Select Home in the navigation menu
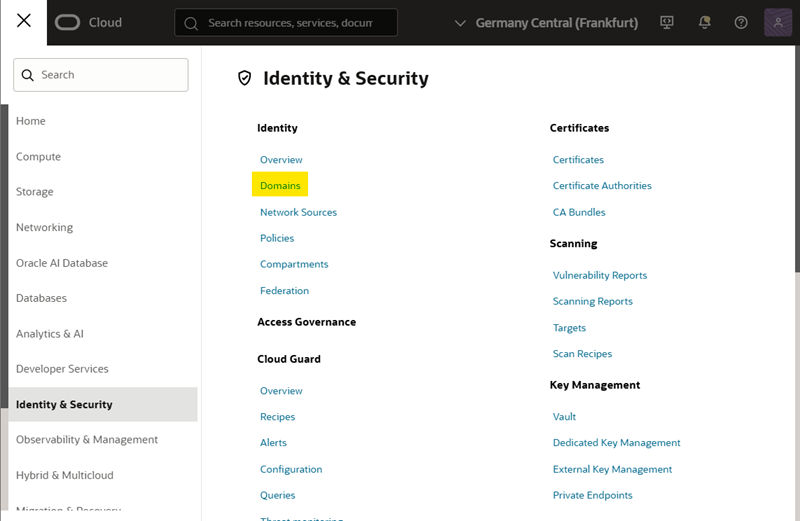Screen dimensions: 800x521 pos(31,121)
